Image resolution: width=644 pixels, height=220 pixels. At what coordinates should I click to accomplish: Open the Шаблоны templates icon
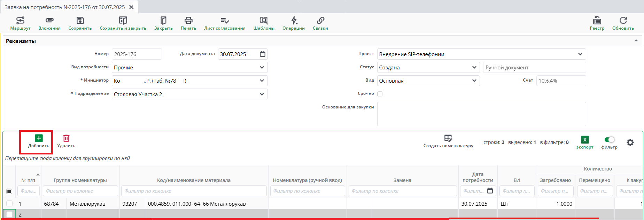264,23
